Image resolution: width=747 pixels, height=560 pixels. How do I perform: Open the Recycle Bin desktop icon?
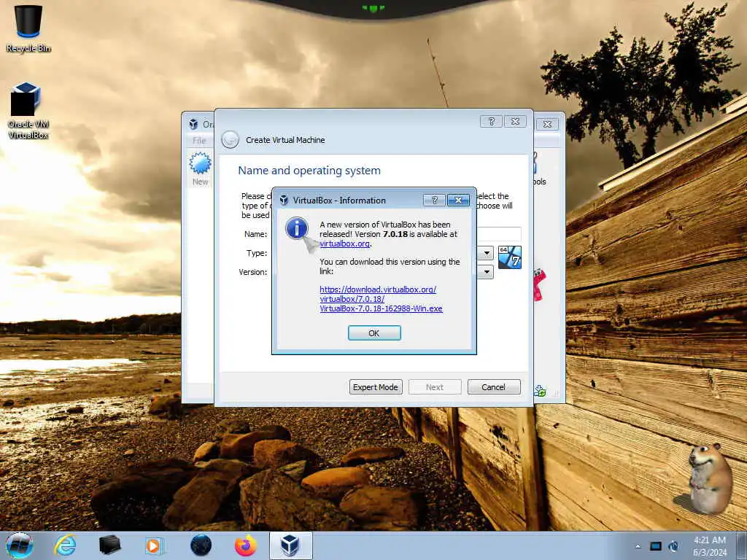coord(28,28)
